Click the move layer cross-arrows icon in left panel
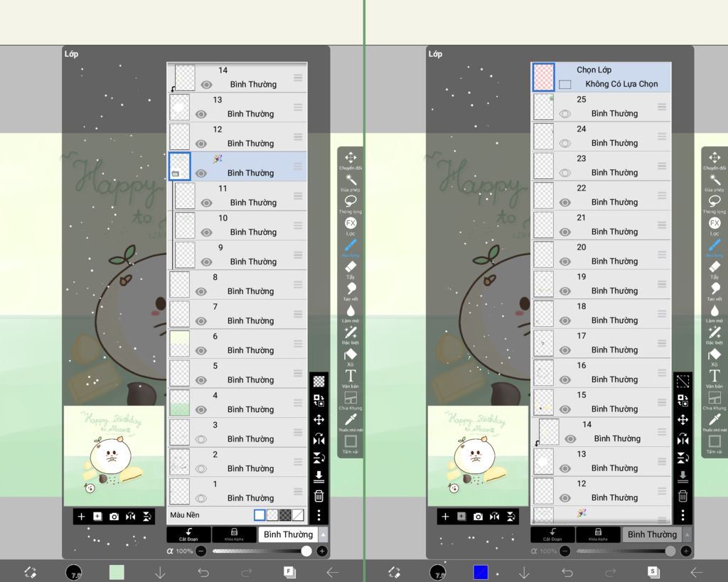The width and height of the screenshot is (728, 582). tap(319, 419)
